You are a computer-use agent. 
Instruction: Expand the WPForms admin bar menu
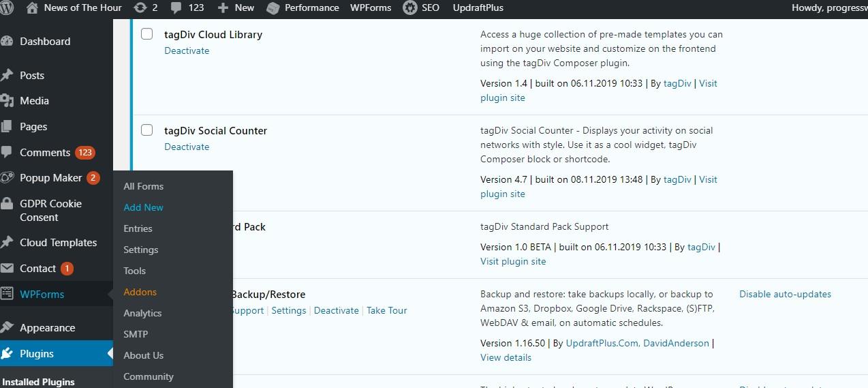[x=371, y=8]
